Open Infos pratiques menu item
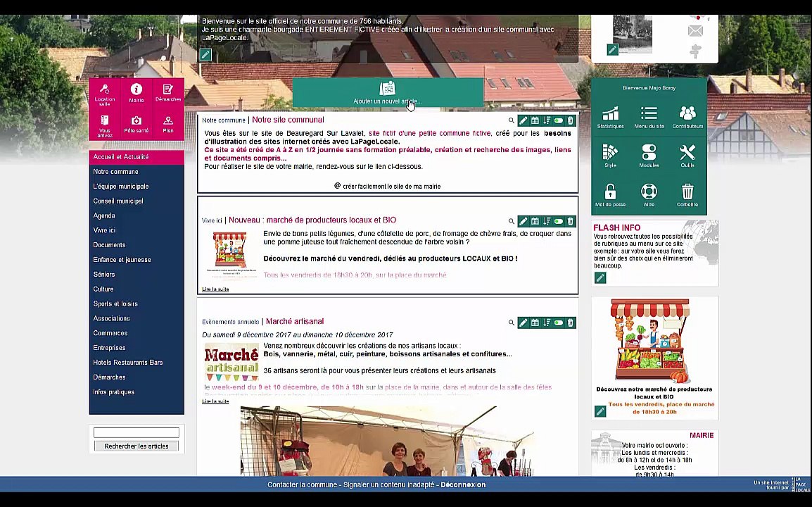The image size is (812, 507). (x=137, y=392)
